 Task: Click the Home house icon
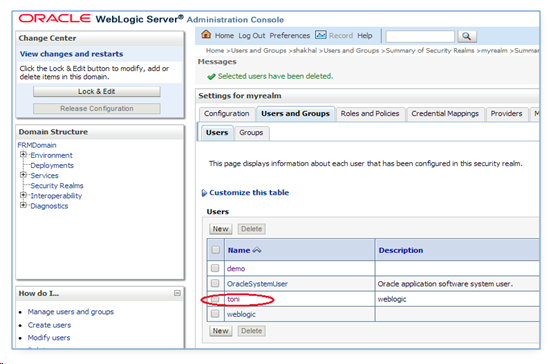pos(206,35)
